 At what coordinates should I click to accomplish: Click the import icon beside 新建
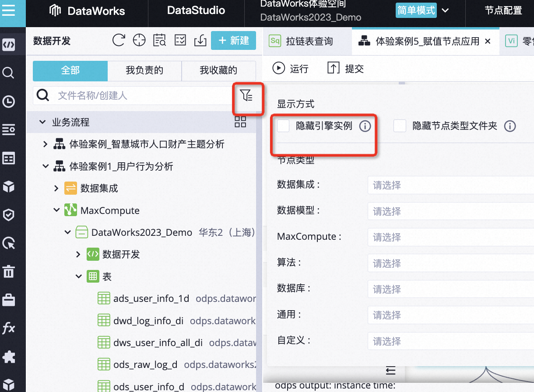point(200,40)
